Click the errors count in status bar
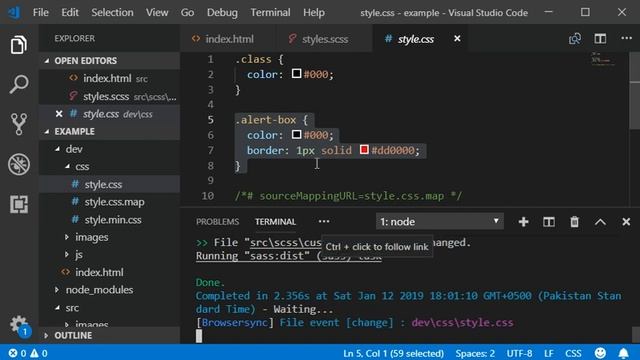The height and width of the screenshot is (360, 640). click(18, 353)
